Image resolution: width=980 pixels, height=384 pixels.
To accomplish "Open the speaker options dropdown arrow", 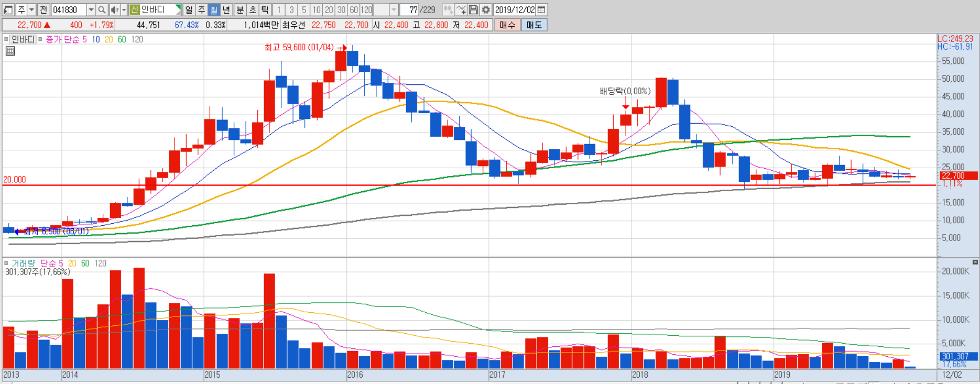I will click(124, 9).
